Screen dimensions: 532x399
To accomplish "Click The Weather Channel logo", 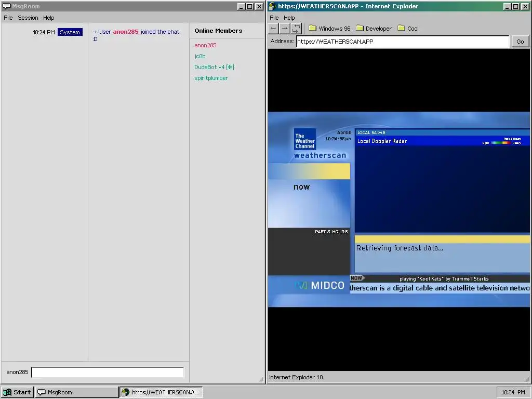I will click(x=305, y=139).
